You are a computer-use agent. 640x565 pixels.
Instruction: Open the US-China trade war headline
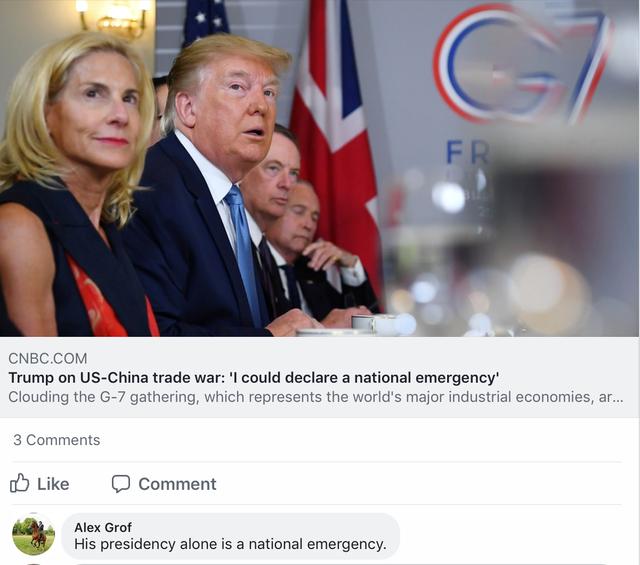pyautogui.click(x=253, y=378)
